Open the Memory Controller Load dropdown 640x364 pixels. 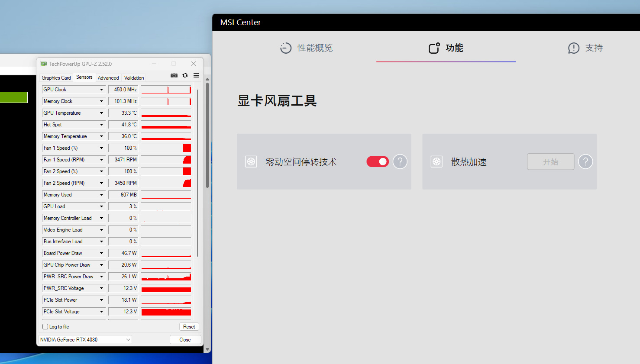(x=101, y=218)
